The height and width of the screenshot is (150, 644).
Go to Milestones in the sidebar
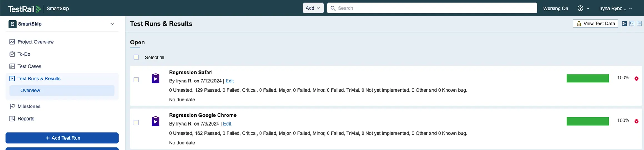tap(29, 106)
